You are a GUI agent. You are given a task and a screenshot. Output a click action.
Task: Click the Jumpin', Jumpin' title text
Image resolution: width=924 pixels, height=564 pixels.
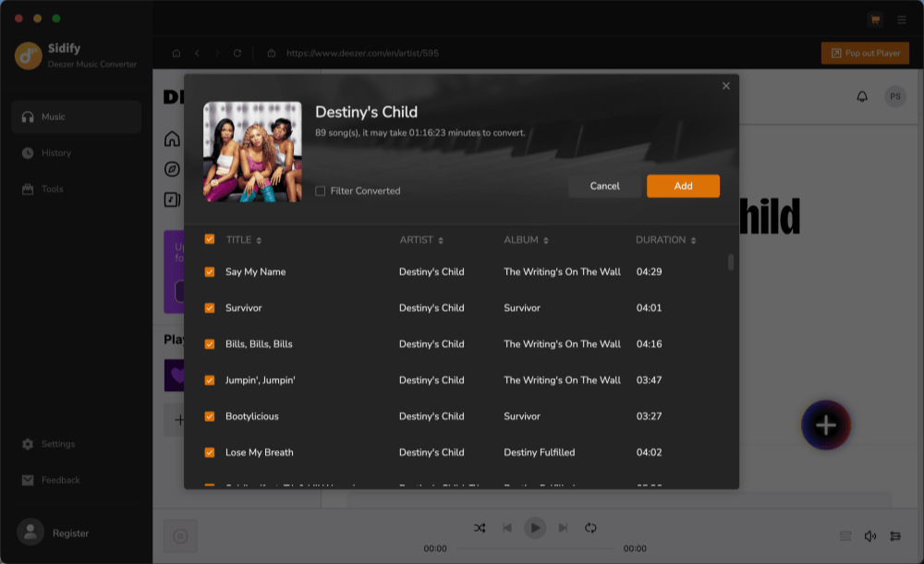[260, 381]
